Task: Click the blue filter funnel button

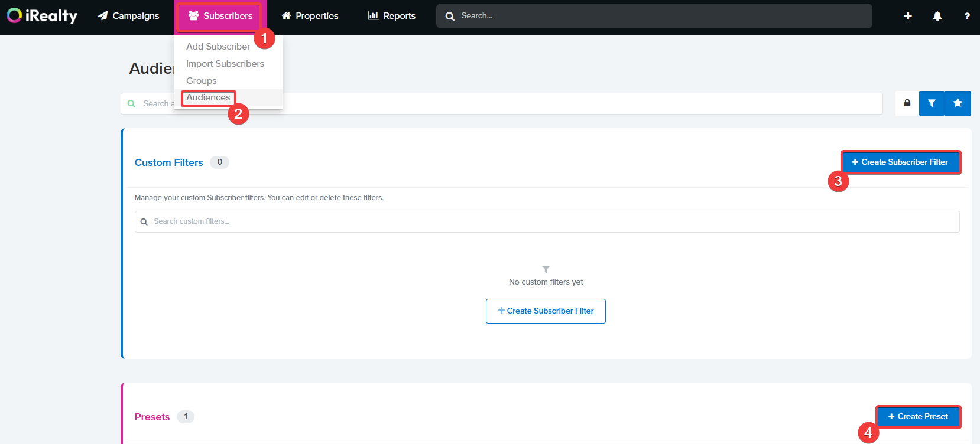Action: point(932,103)
